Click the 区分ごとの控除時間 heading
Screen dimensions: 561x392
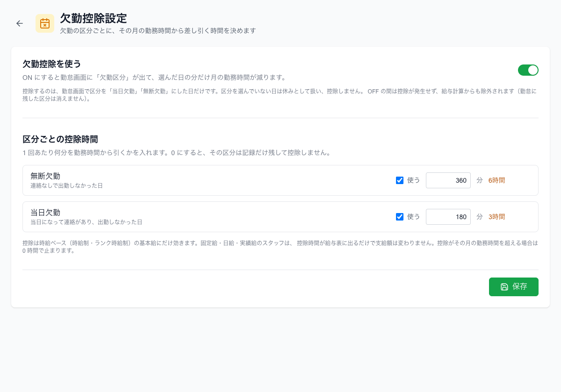click(x=60, y=139)
